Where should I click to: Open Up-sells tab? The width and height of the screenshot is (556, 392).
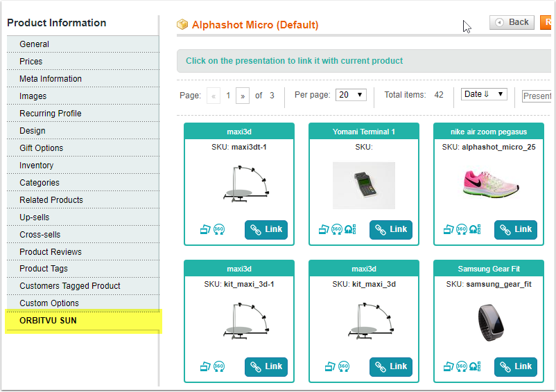click(x=83, y=217)
